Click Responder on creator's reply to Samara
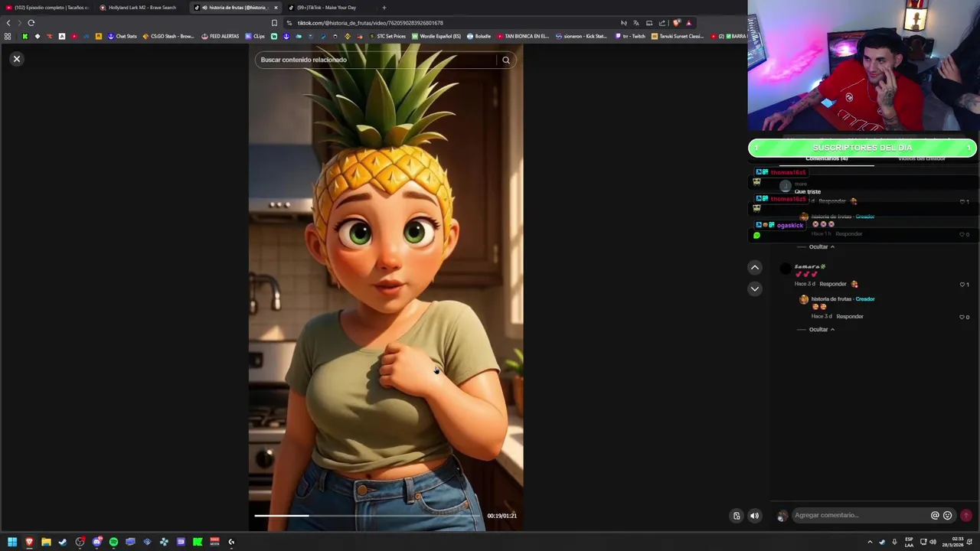 [850, 316]
